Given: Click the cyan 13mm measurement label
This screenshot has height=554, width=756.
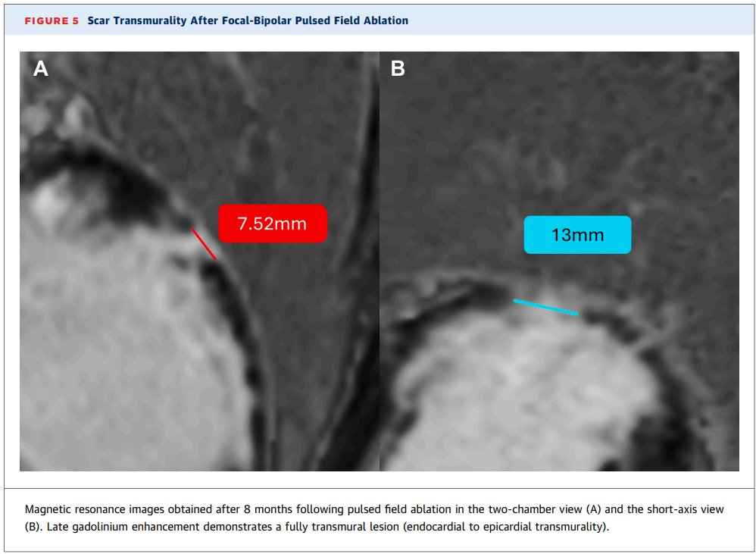Looking at the screenshot, I should [577, 235].
